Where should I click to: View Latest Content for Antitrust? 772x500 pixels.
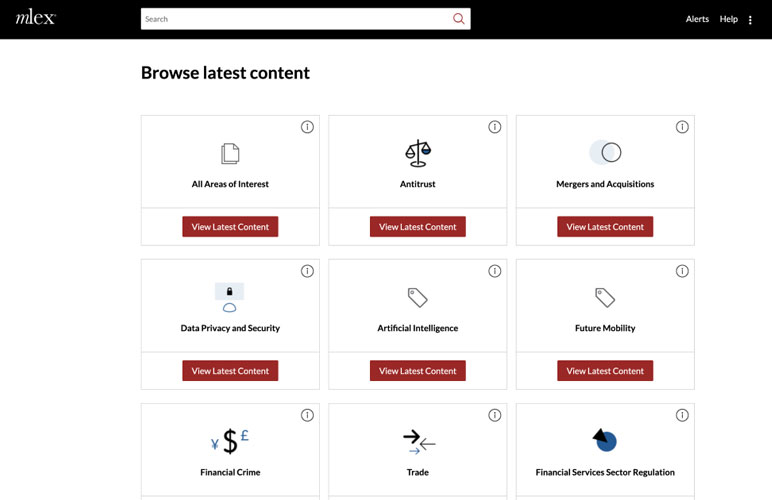pos(417,227)
